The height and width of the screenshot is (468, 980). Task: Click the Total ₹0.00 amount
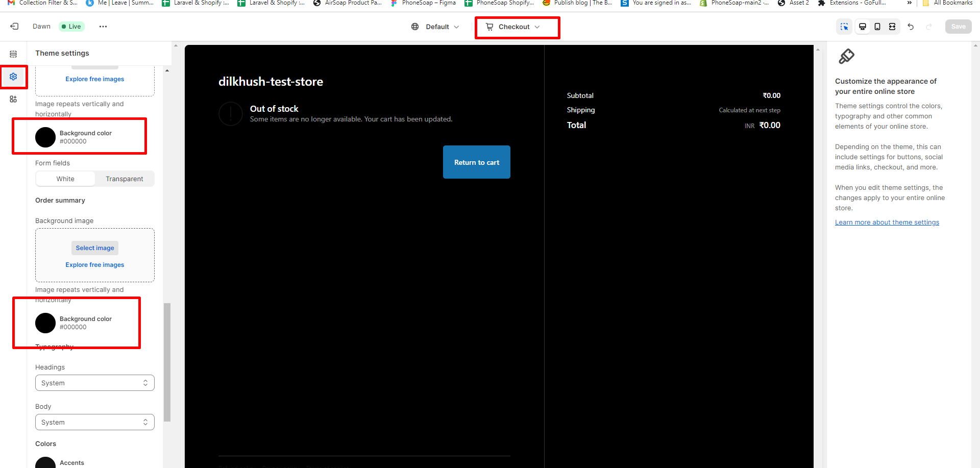[x=770, y=126]
